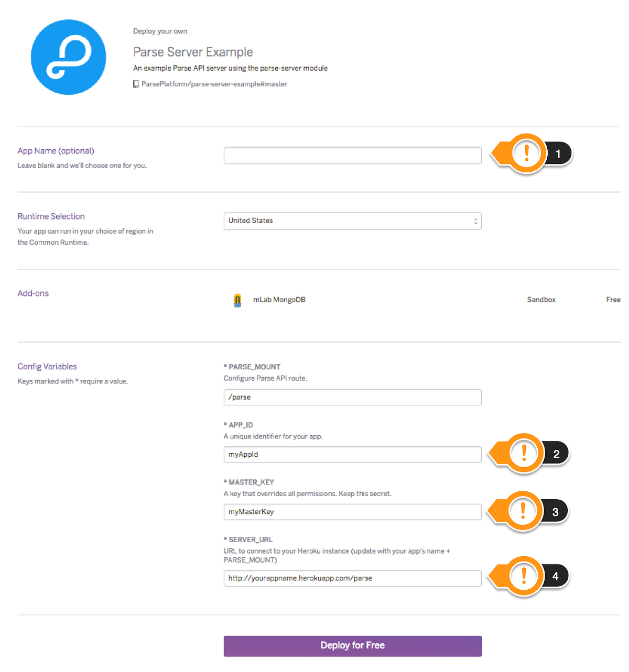Select the MASTER_KEY field containing myMasterKey
Viewport: 629px width, 672px height.
pyautogui.click(x=352, y=512)
